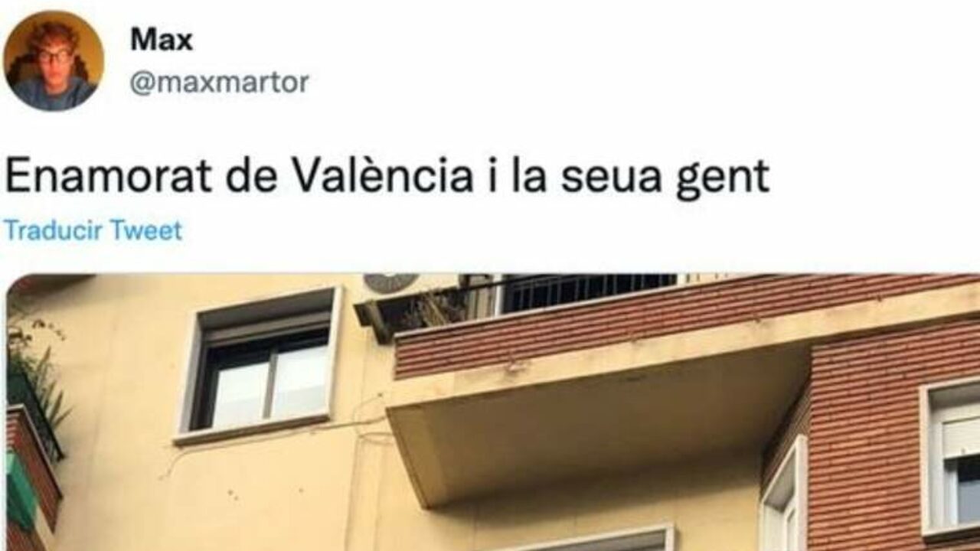
Task: Click the red brick wall on the right
Action: click(x=865, y=459)
